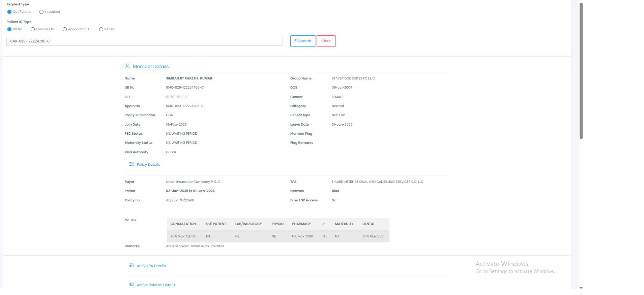Click the NIL value under PHYSIO

[274, 236]
